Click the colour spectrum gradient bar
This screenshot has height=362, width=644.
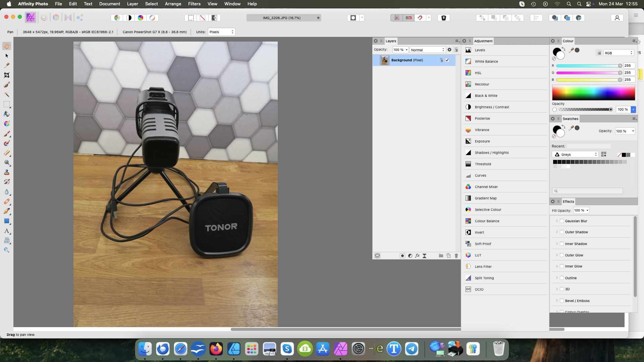tap(593, 93)
